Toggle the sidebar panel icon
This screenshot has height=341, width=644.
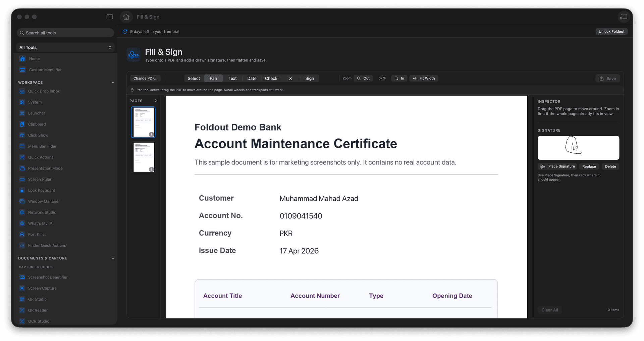(110, 17)
